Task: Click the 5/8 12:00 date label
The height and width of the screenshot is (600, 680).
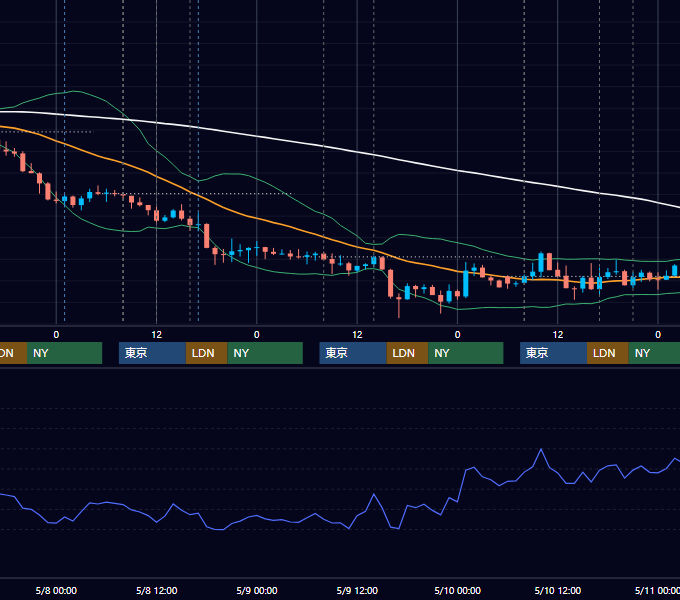Action: 157,590
